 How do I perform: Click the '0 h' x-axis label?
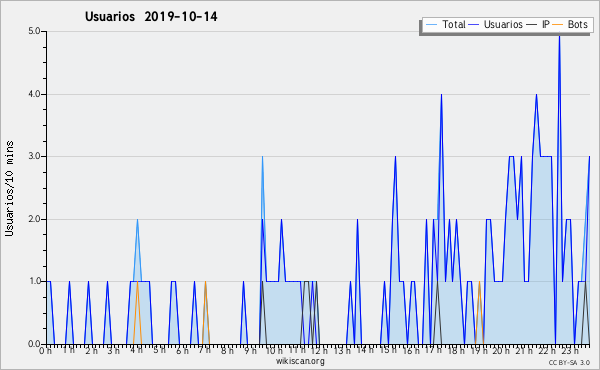point(46,350)
